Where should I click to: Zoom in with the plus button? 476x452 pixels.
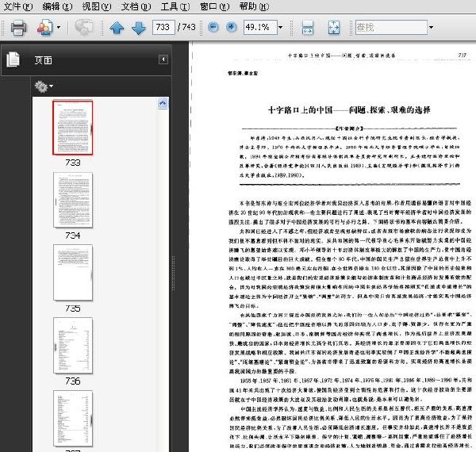[232, 27]
